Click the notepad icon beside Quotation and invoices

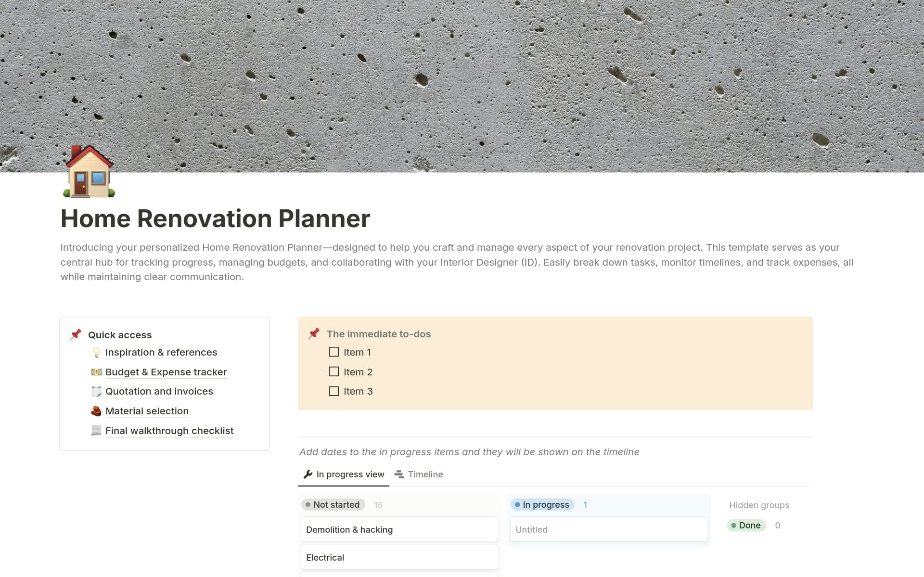(x=96, y=391)
